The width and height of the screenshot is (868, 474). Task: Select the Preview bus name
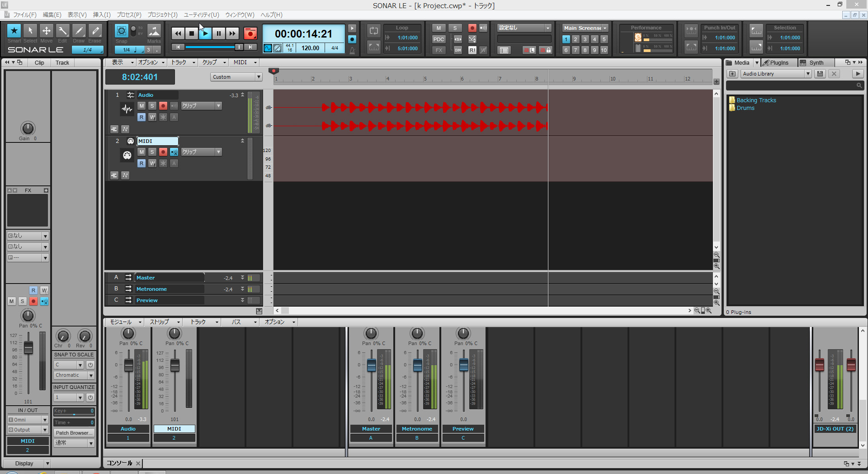pyautogui.click(x=147, y=300)
